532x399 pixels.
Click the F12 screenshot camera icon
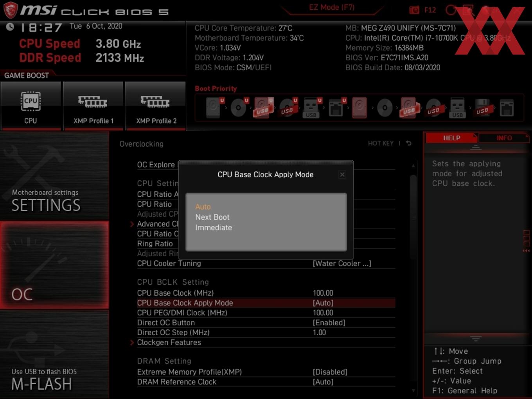click(x=414, y=10)
